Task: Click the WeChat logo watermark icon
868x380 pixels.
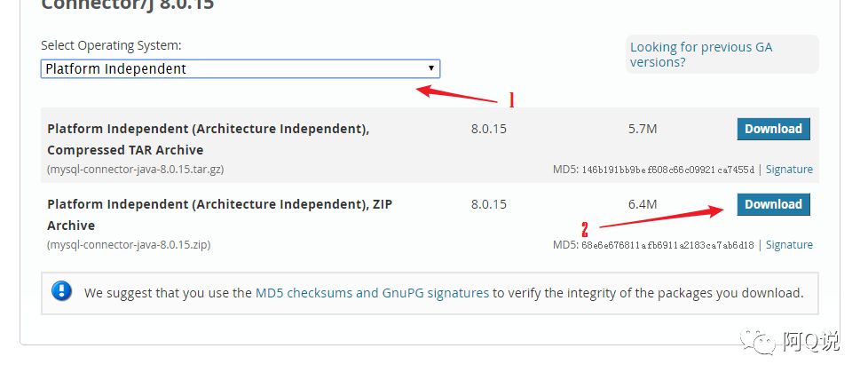Action: [x=760, y=342]
